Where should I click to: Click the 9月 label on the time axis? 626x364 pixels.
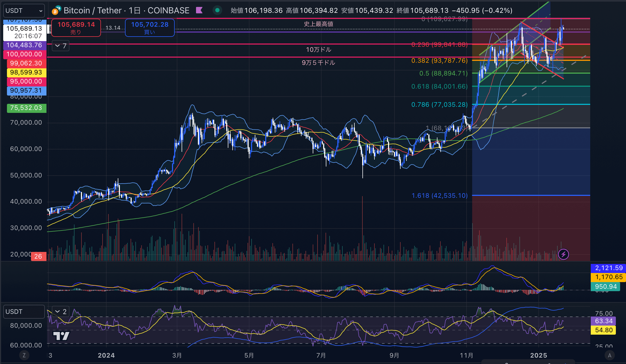point(394,355)
